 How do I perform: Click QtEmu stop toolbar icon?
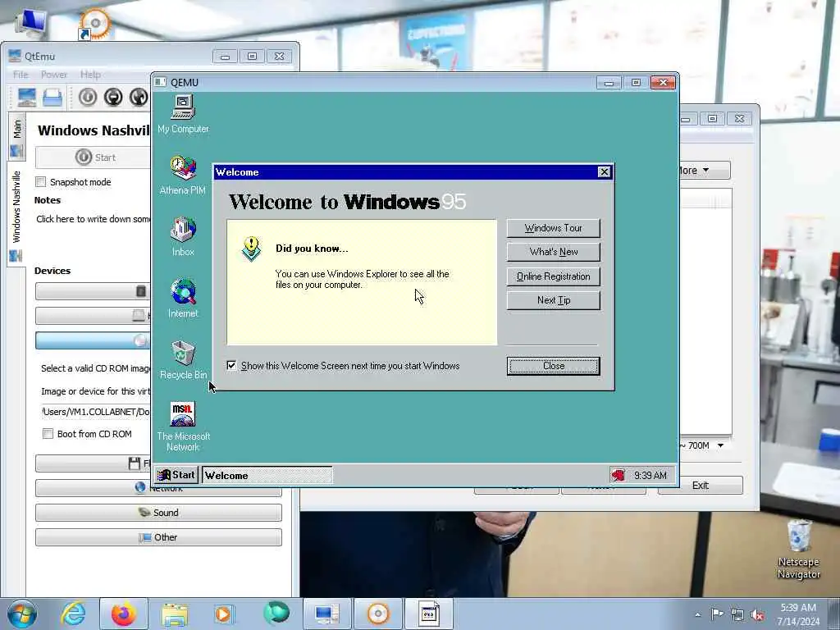click(113, 97)
